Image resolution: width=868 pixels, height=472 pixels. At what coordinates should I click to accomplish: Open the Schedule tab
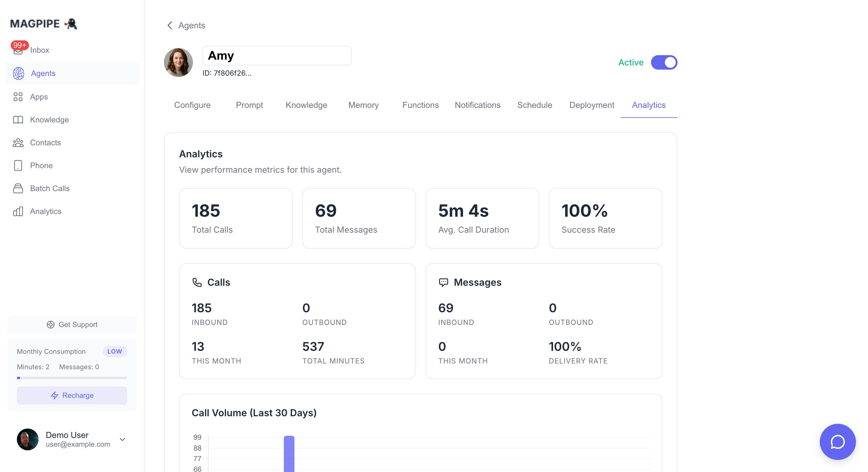click(535, 105)
